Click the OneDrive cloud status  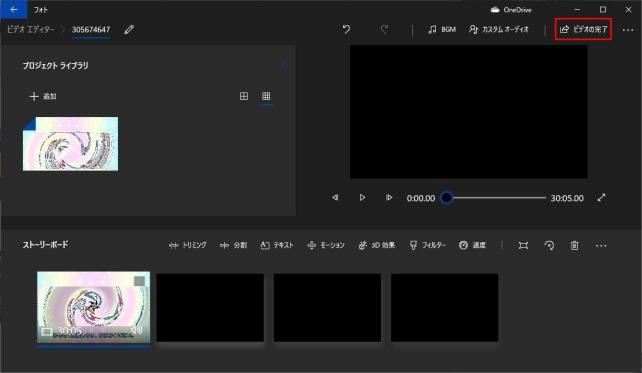coord(511,10)
